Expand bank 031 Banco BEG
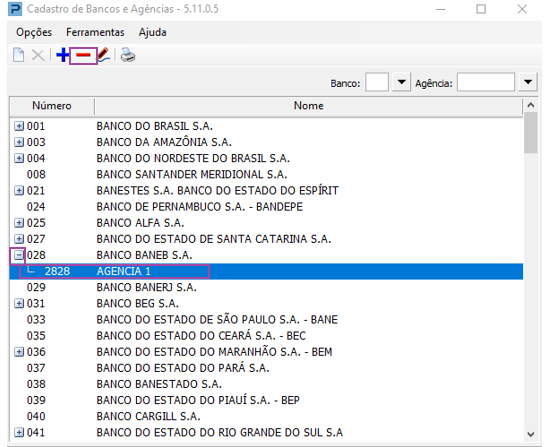 [x=19, y=304]
